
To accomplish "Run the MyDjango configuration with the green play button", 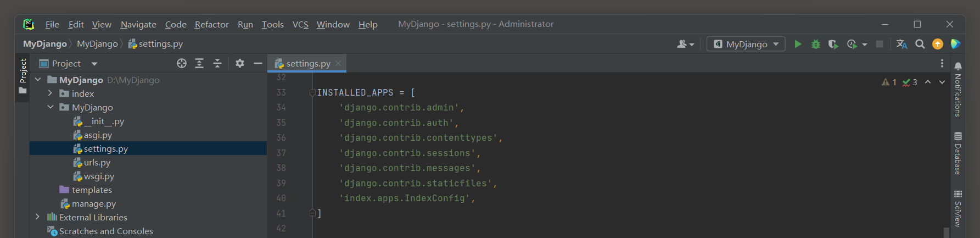I will tap(798, 44).
